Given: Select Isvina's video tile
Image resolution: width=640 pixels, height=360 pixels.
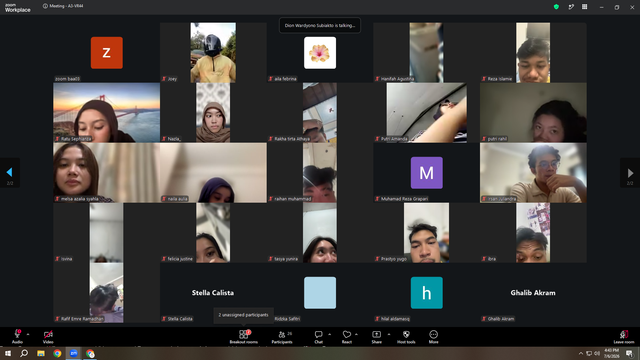Looking at the screenshot, I should click(107, 233).
